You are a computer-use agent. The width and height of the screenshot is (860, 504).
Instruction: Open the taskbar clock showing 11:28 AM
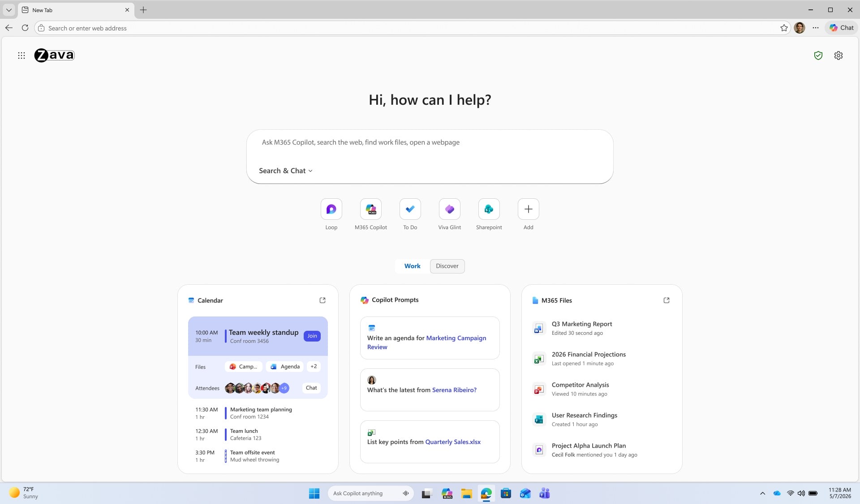[840, 493]
